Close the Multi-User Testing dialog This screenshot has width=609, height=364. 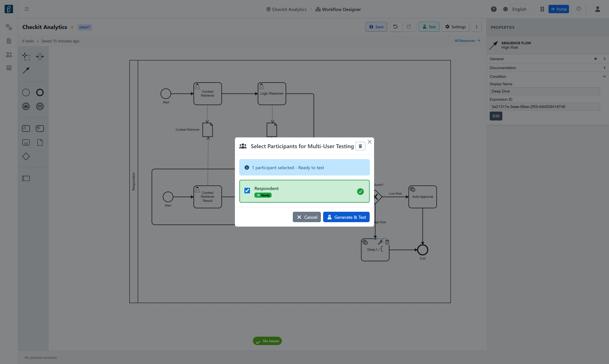click(370, 142)
